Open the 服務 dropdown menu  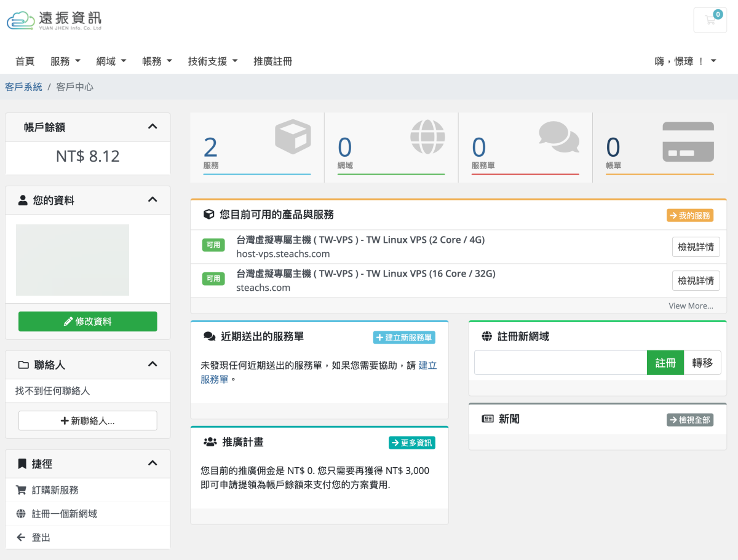pos(65,61)
